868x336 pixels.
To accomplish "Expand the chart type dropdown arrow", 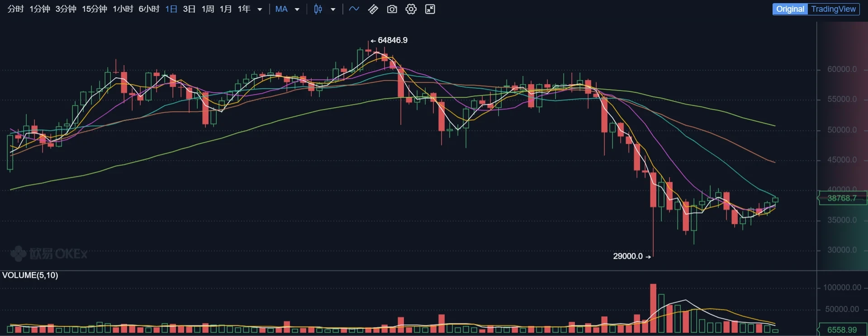I will click(x=333, y=9).
